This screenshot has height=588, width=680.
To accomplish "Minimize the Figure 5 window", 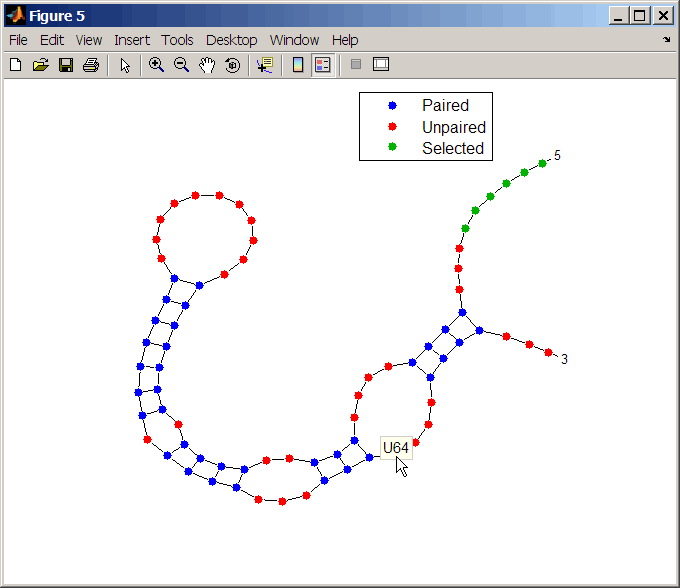I will (618, 16).
